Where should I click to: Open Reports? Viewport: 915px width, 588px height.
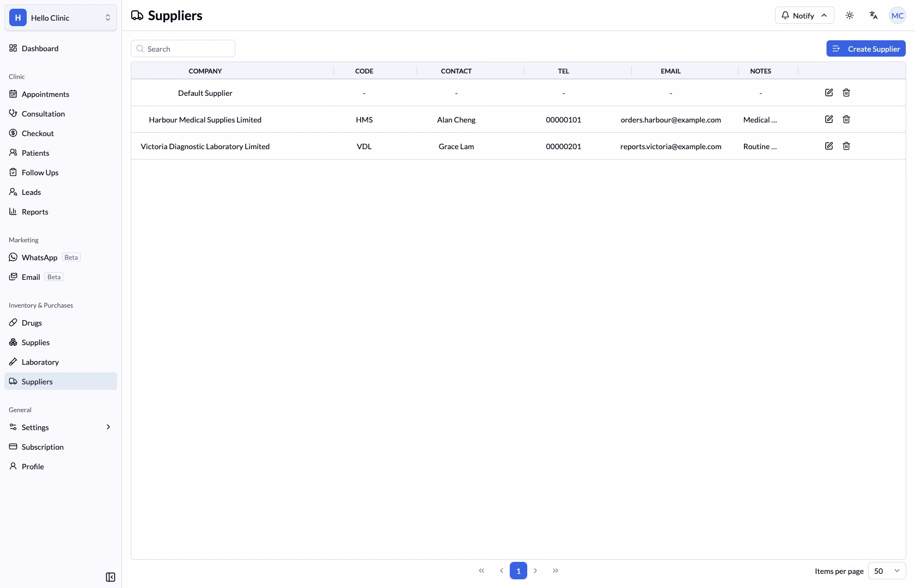(60, 212)
